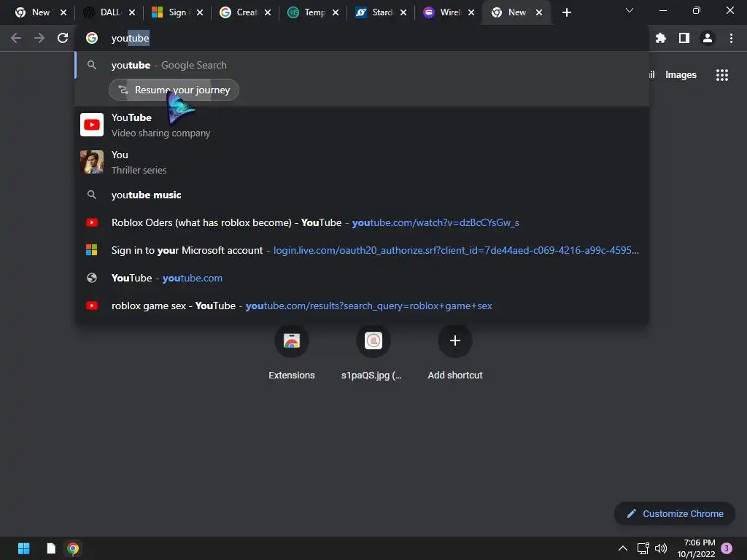Close the Sign in tab
The image size is (747, 560).
200,12
